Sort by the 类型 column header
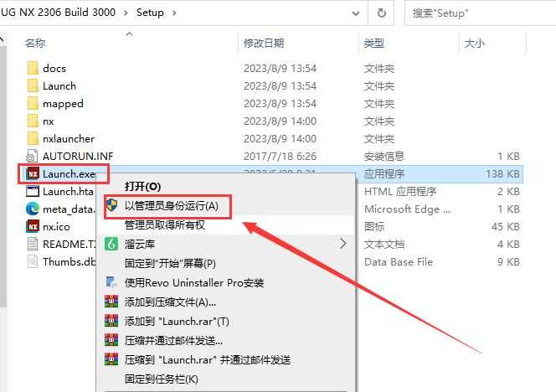 (374, 44)
